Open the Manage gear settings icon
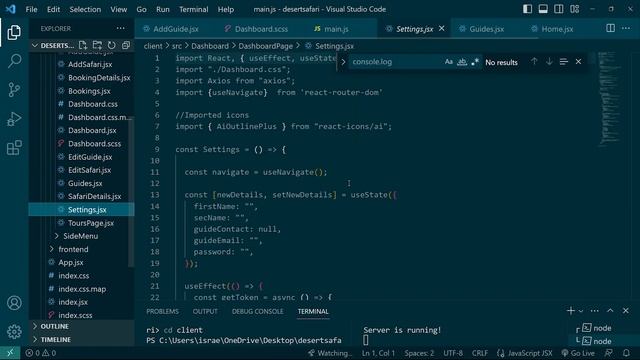Viewport: 640px width, 360px height. click(14, 331)
